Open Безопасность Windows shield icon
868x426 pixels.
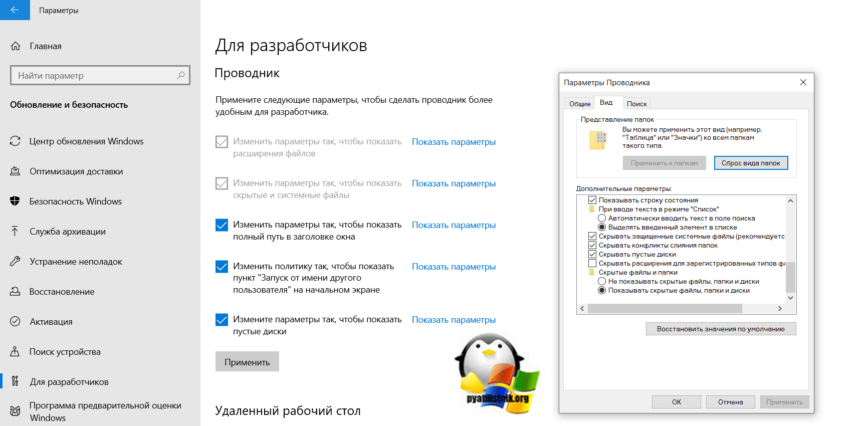click(x=15, y=201)
